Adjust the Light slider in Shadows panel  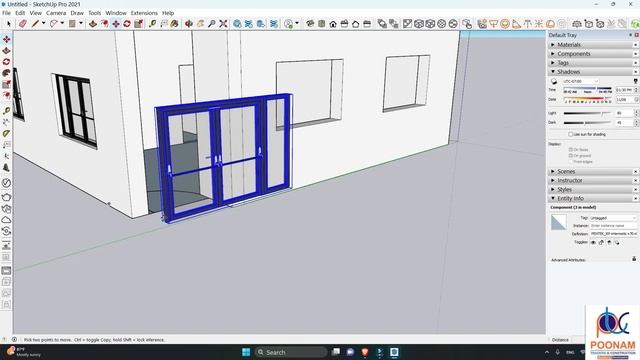tap(587, 113)
